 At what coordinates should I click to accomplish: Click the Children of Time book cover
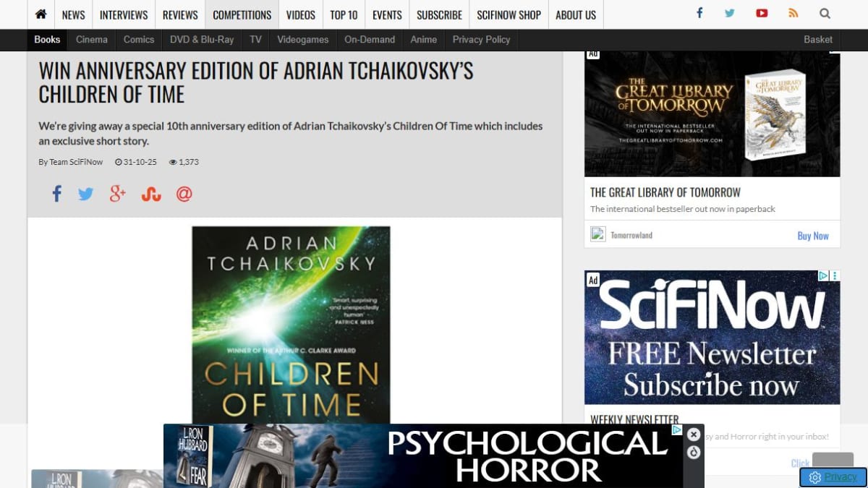(x=291, y=325)
